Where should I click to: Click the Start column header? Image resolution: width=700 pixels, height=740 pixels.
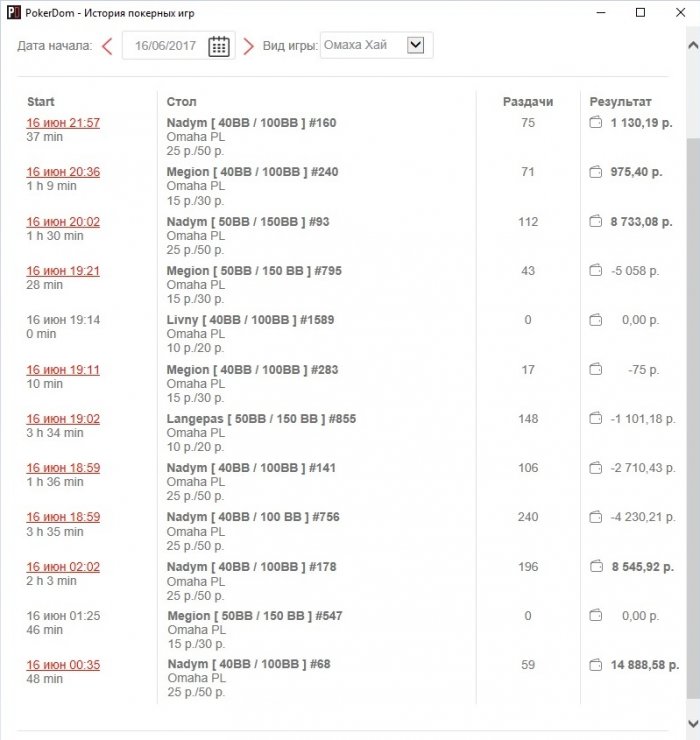tap(41, 101)
